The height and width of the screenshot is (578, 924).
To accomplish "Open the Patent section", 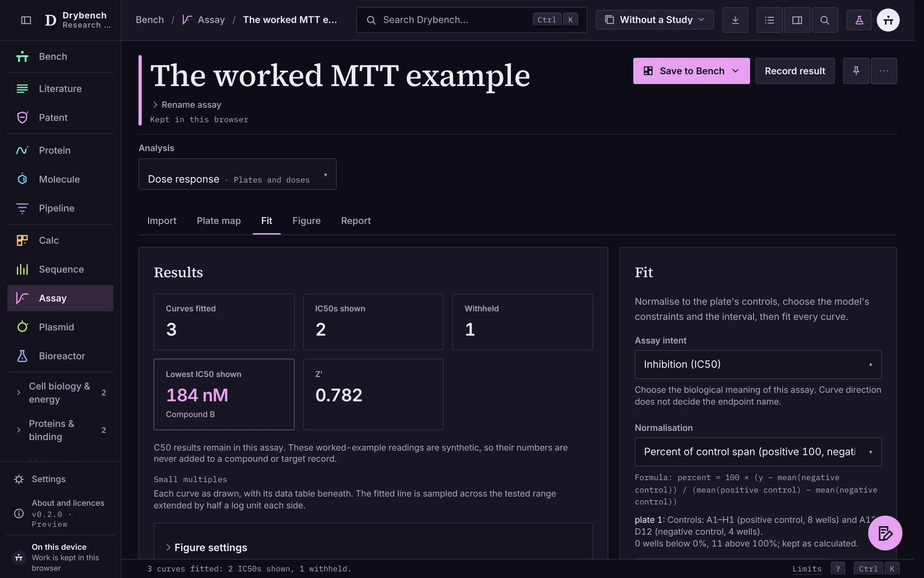I will (60, 118).
